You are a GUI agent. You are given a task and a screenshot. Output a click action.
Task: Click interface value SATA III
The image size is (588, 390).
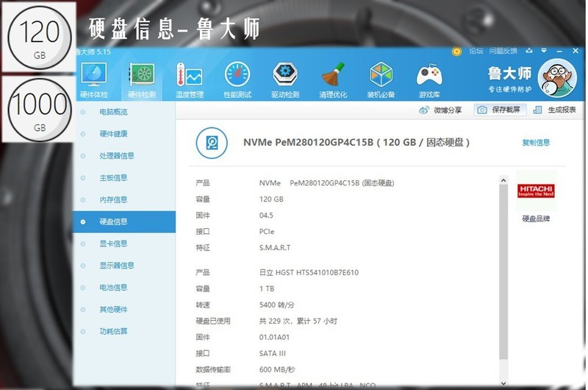272,353
